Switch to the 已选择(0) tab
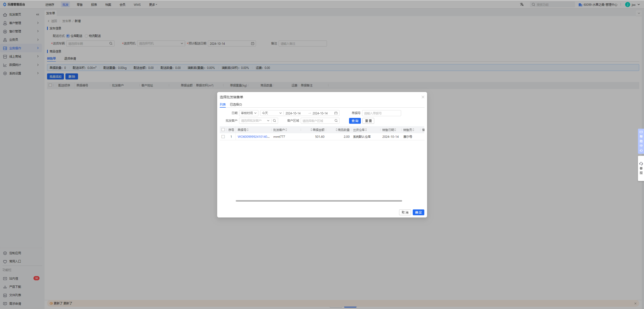 point(236,105)
